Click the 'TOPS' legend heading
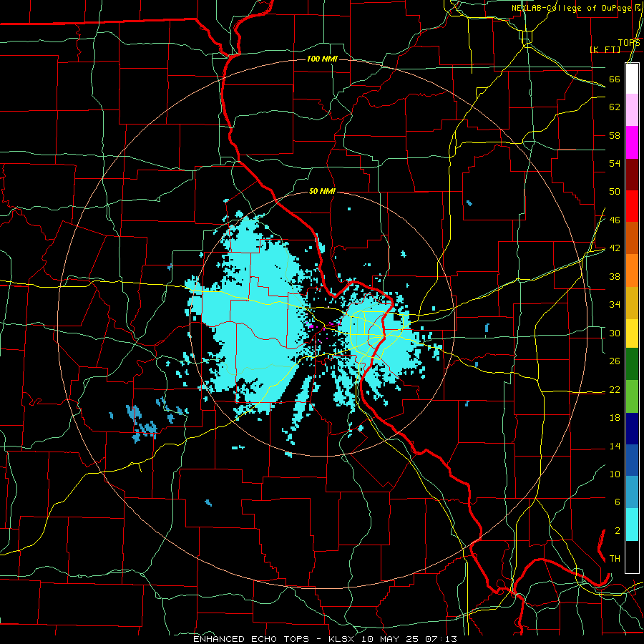 (x=629, y=43)
